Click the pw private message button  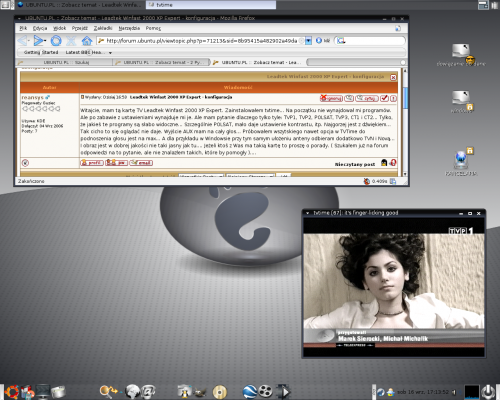tap(116, 163)
